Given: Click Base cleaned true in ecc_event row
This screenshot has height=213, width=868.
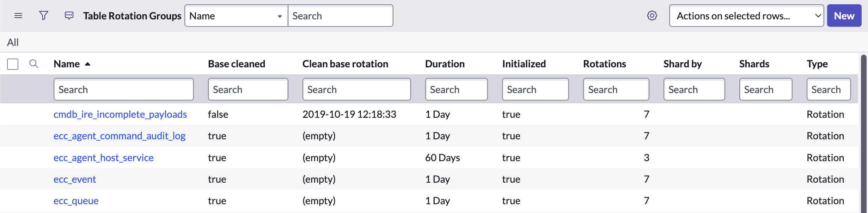Looking at the screenshot, I should [217, 179].
